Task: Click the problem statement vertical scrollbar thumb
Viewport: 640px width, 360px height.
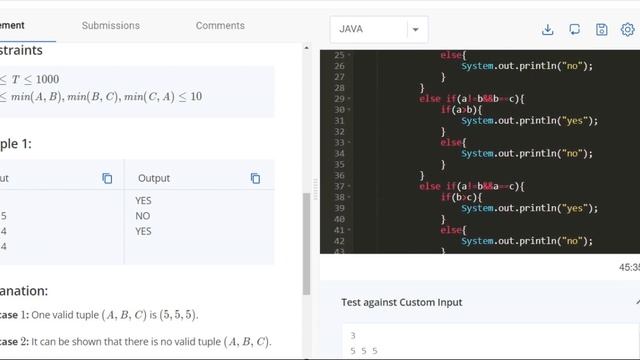Action: tap(307, 244)
